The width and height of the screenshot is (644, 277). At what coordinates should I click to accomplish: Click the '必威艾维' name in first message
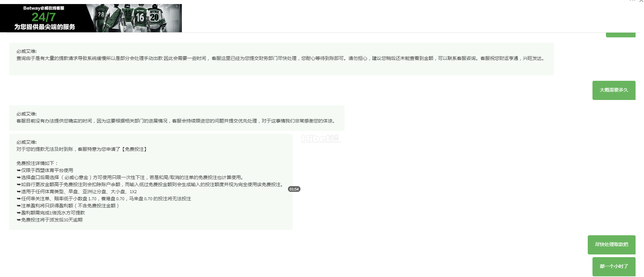(27, 51)
